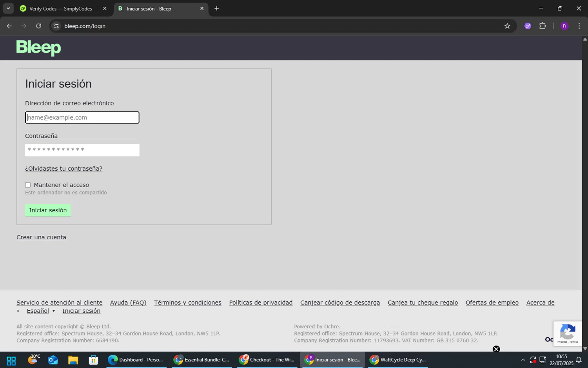Open Windows Start menu
This screenshot has width=588, height=368.
[11, 360]
